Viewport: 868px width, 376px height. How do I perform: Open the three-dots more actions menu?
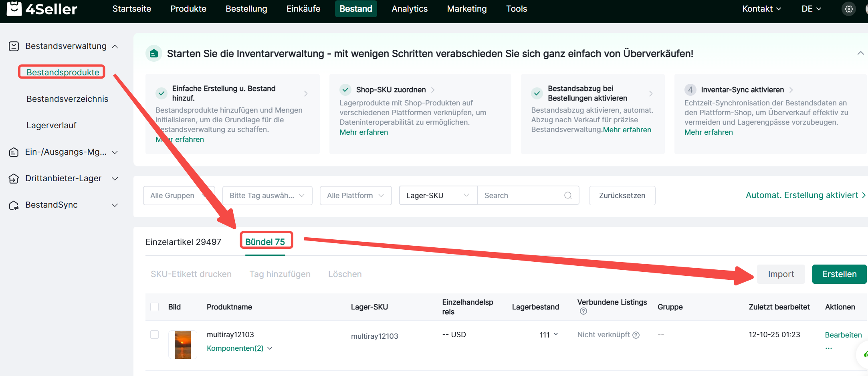click(x=828, y=348)
